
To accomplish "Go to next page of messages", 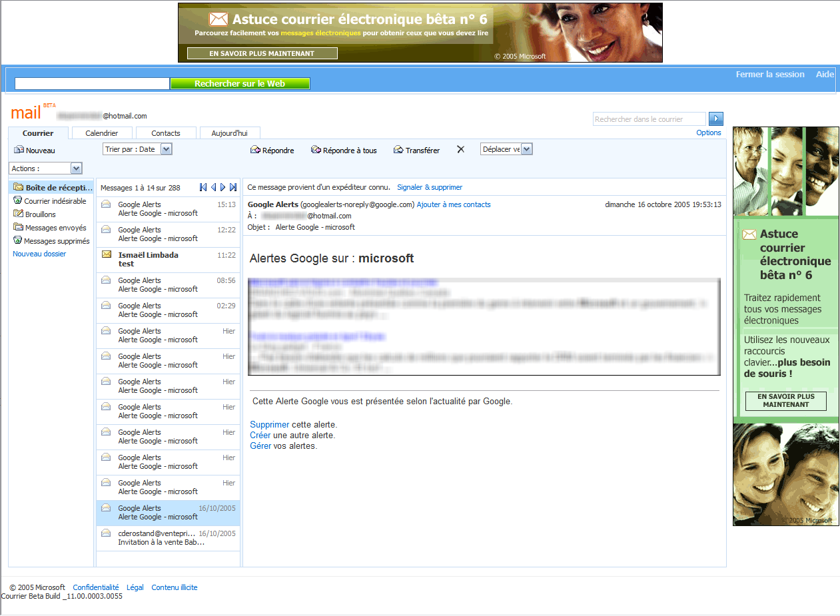I will (223, 188).
